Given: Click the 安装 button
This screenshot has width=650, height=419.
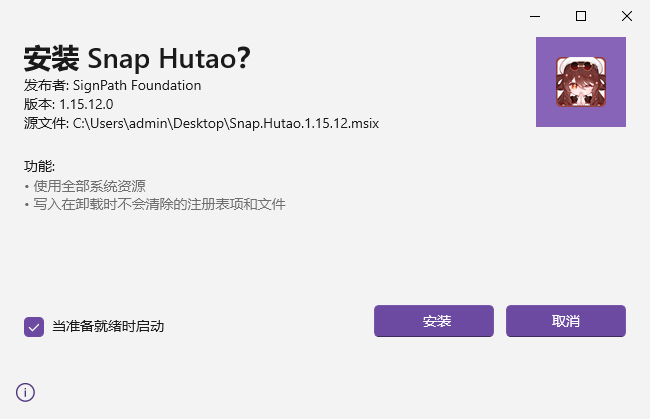Looking at the screenshot, I should (x=434, y=321).
